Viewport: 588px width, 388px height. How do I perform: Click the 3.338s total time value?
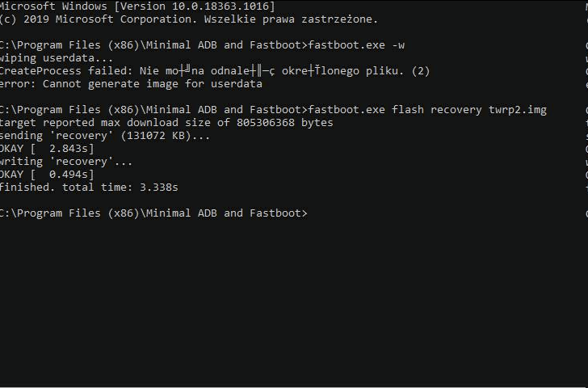(x=158, y=188)
